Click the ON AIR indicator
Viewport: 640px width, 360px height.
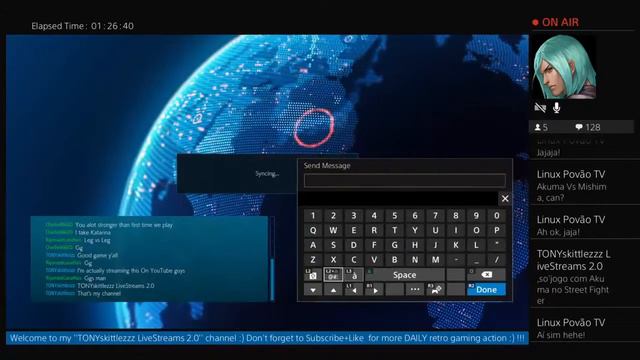click(x=556, y=22)
